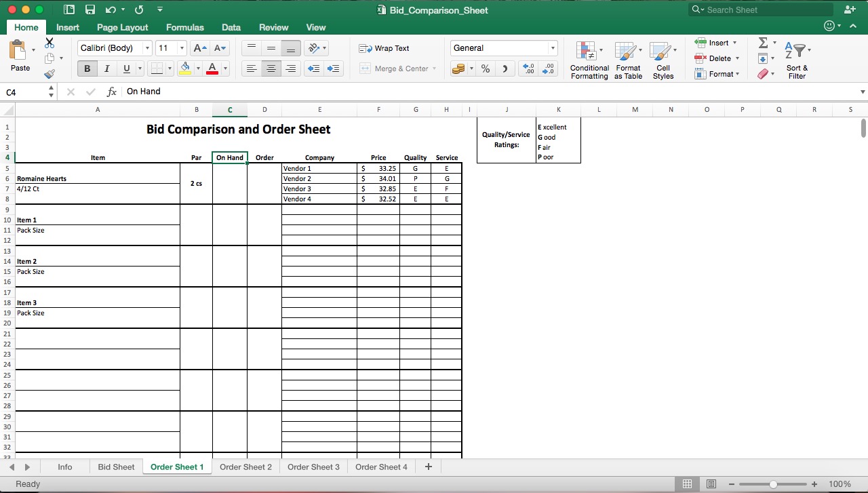868x493 pixels.
Task: Select the Sort & Filter icon
Action: [x=797, y=51]
